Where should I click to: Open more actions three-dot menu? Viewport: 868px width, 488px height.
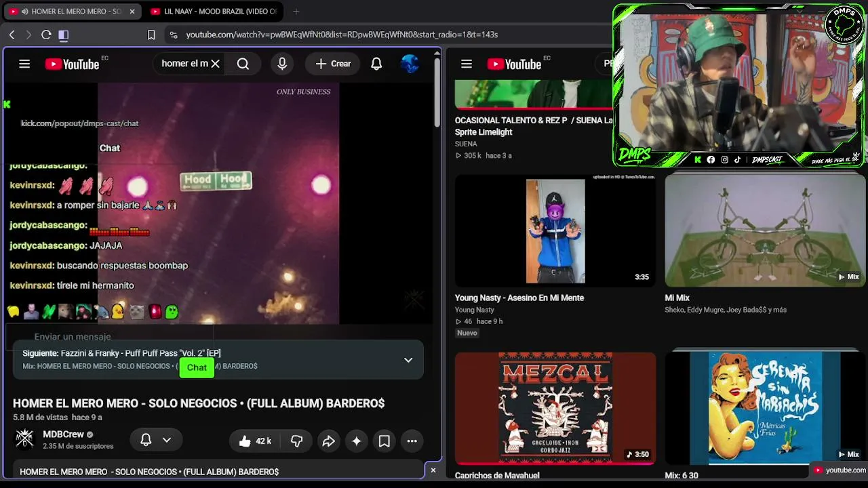(x=412, y=441)
